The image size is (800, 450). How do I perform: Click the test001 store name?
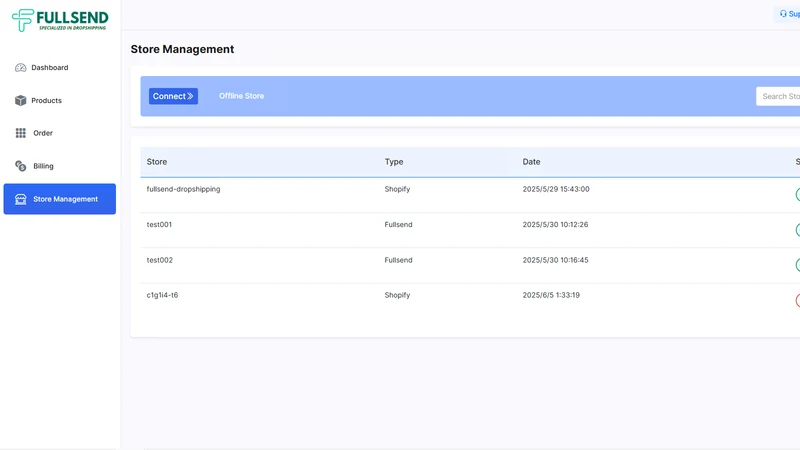click(x=159, y=224)
